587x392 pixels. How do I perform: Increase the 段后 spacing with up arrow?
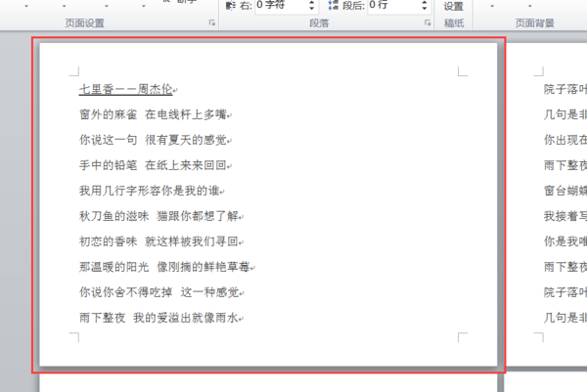425,2
